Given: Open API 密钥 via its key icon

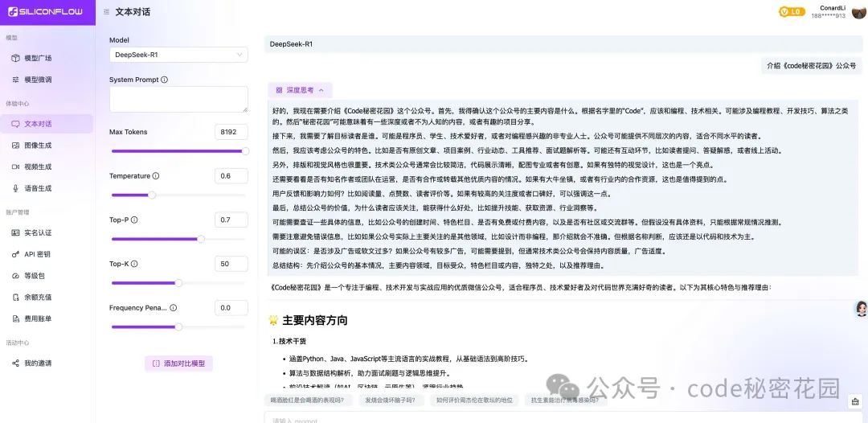Looking at the screenshot, I should (15, 254).
